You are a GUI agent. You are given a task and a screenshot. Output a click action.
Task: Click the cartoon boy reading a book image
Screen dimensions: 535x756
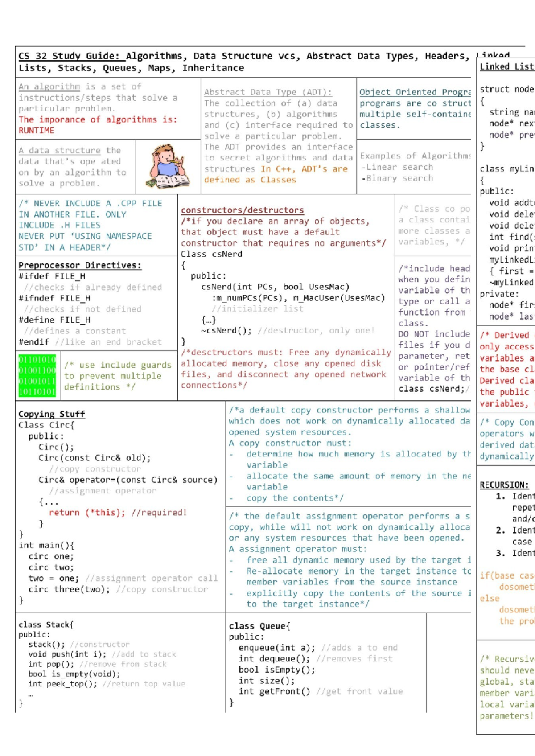click(168, 166)
